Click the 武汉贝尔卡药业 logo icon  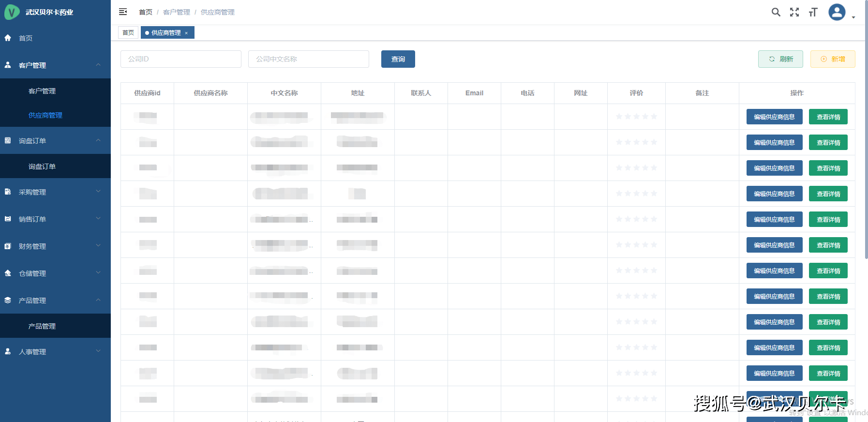(x=12, y=12)
